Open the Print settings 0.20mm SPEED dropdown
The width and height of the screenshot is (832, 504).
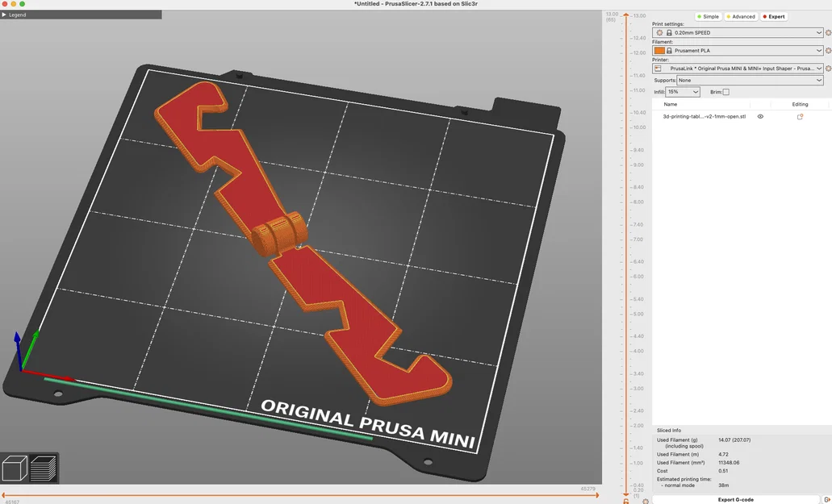coord(738,33)
